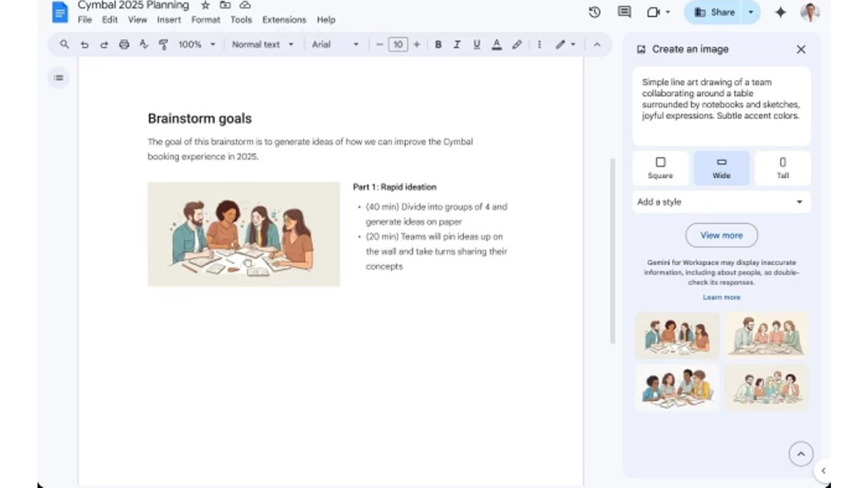Select the Tall image format

(782, 168)
